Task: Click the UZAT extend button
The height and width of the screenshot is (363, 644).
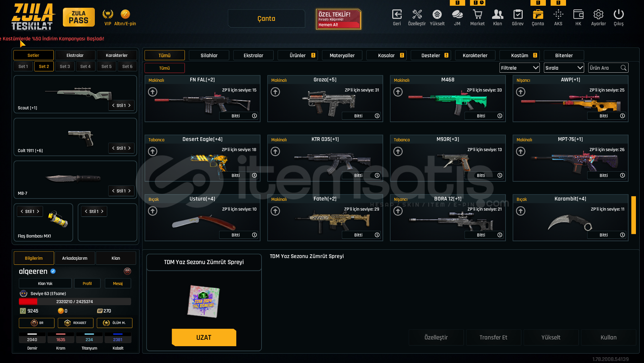Action: click(x=204, y=337)
